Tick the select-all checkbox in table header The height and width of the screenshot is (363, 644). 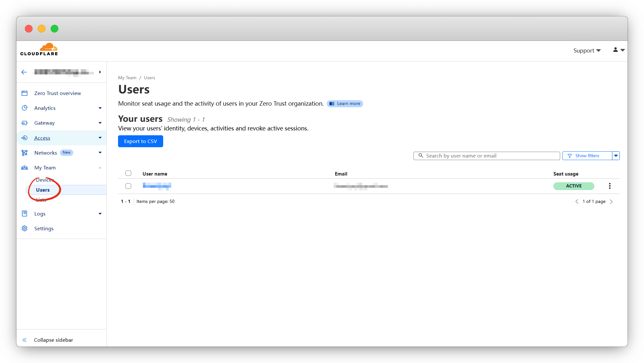click(x=128, y=173)
